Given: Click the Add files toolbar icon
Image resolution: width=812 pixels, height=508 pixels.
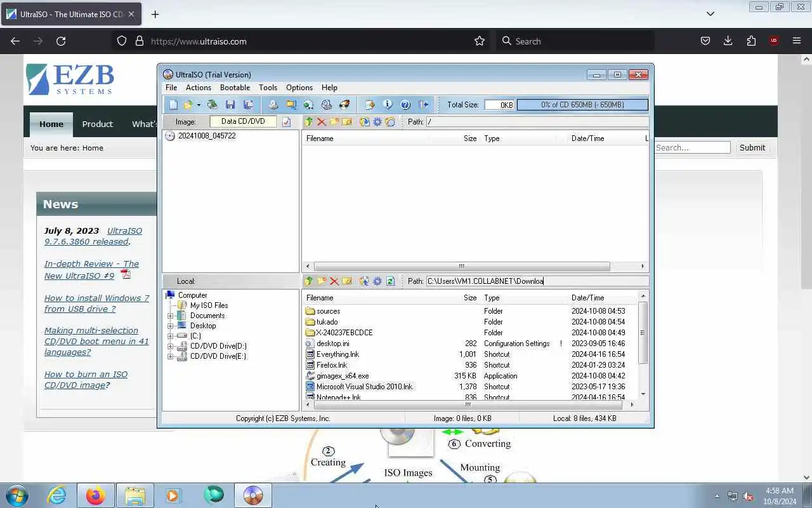Looking at the screenshot, I should tap(370, 105).
